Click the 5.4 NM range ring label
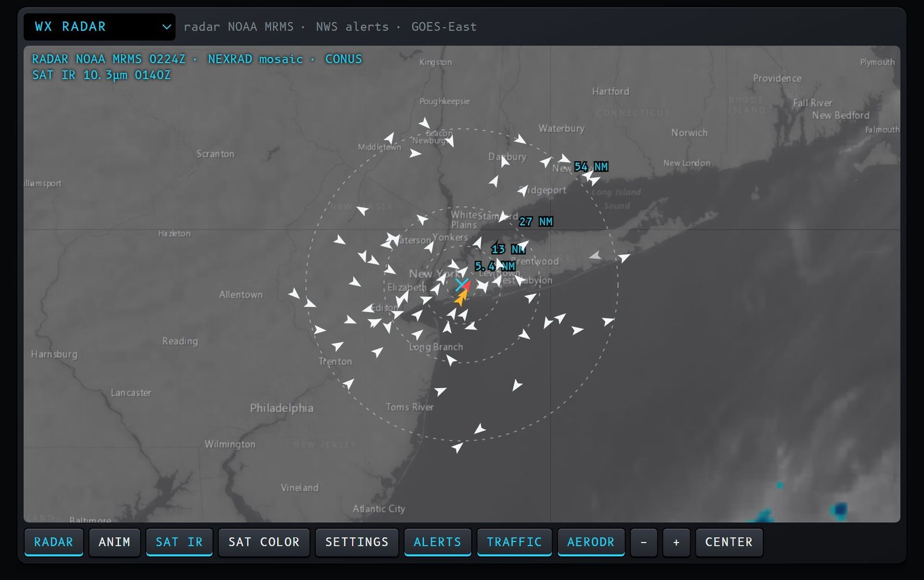This screenshot has height=580, width=924. 495,266
